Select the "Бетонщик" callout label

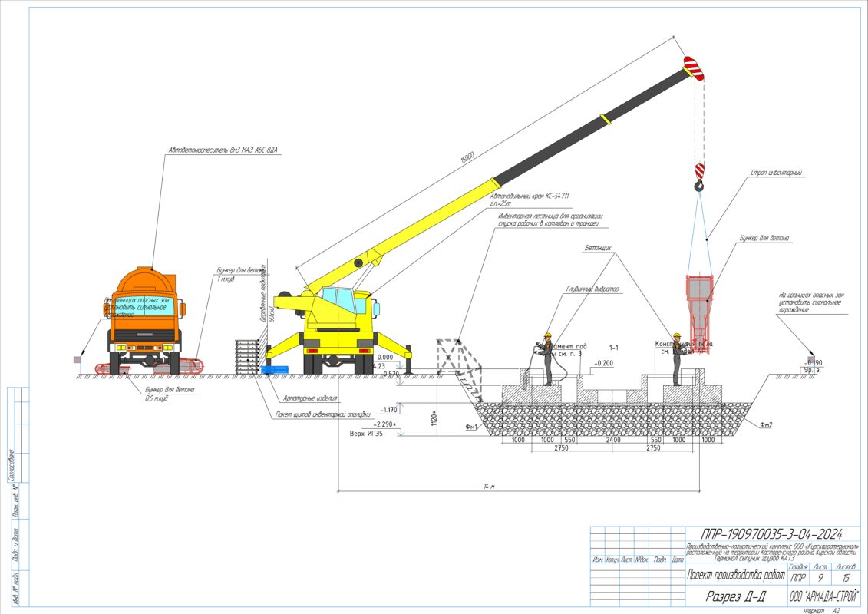(x=598, y=248)
